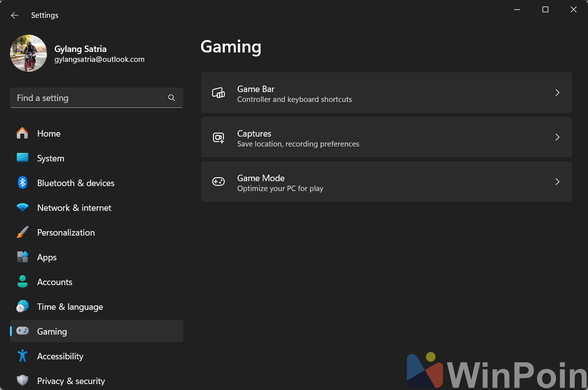This screenshot has width=588, height=390.
Task: Click the Network wifi icon
Action: point(22,207)
